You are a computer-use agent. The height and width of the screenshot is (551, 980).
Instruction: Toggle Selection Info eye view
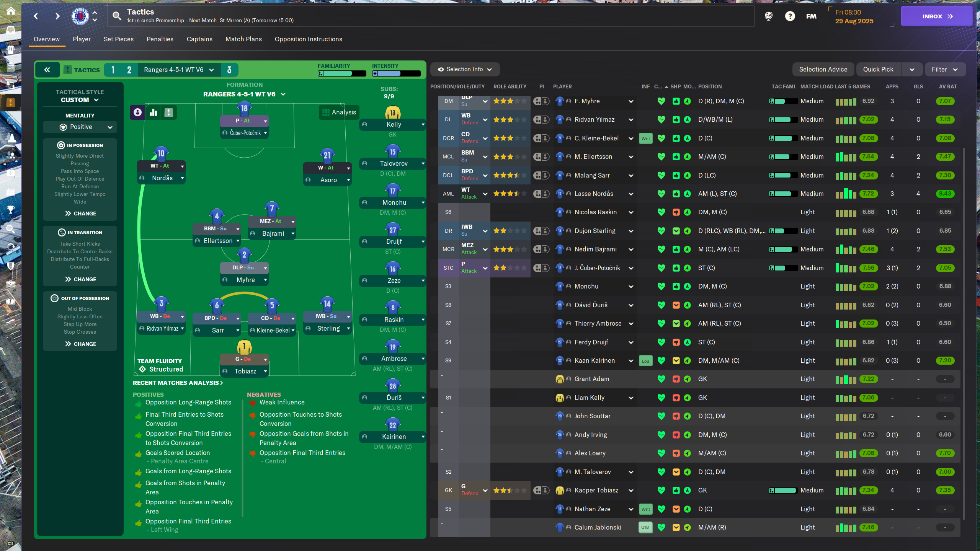coord(465,69)
